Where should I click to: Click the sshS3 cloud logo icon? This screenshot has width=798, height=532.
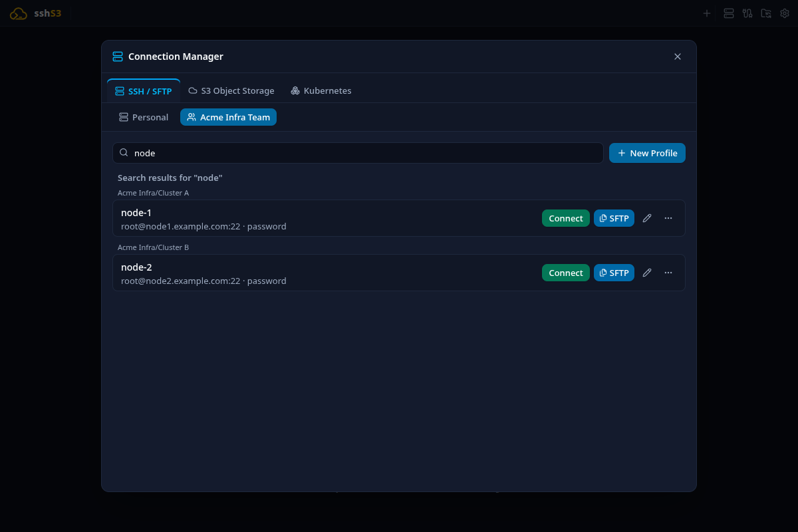(19, 13)
